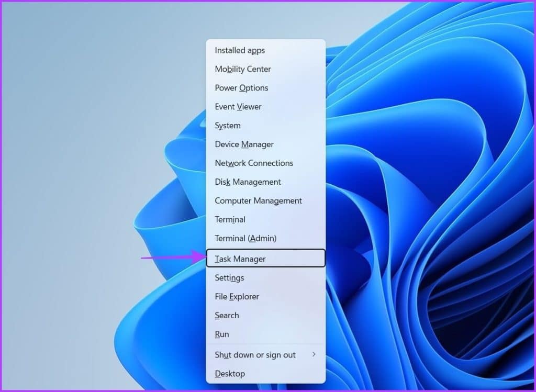Choose Network Connections
Image resolution: width=536 pixels, height=392 pixels.
(265, 163)
